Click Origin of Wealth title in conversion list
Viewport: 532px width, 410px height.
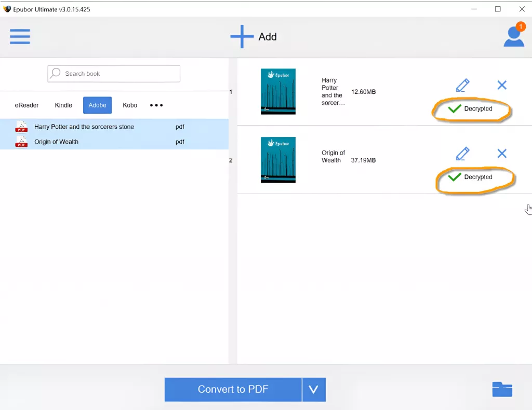click(333, 157)
